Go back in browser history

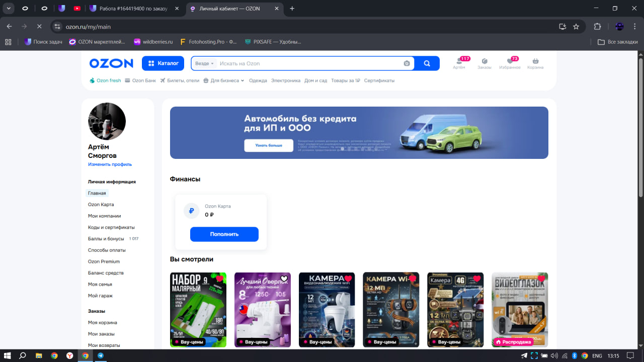[9, 27]
